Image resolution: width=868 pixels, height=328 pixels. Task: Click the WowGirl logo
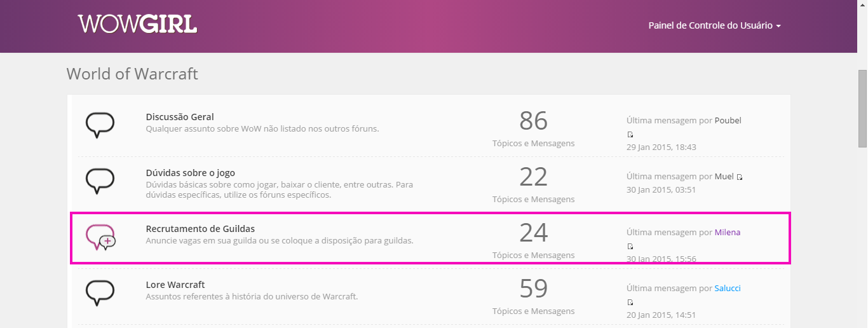[137, 24]
